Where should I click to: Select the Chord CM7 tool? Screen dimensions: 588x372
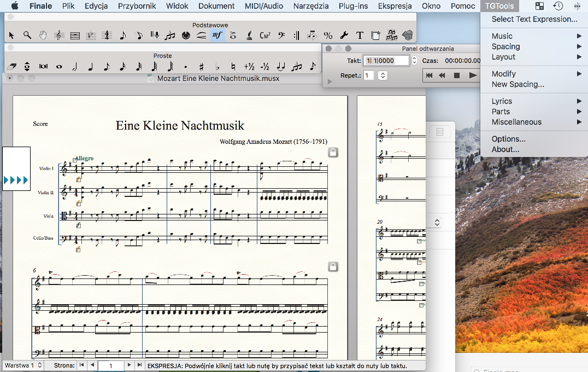pos(264,36)
